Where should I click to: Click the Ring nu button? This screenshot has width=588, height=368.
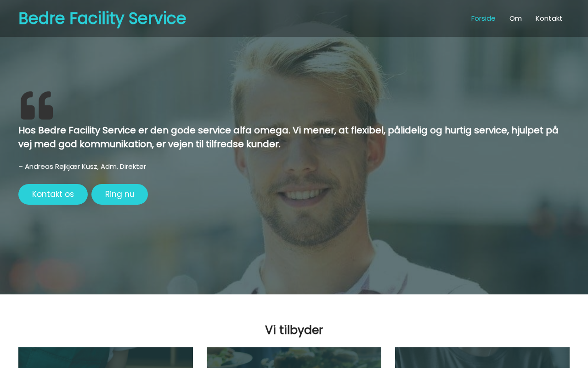[119, 194]
